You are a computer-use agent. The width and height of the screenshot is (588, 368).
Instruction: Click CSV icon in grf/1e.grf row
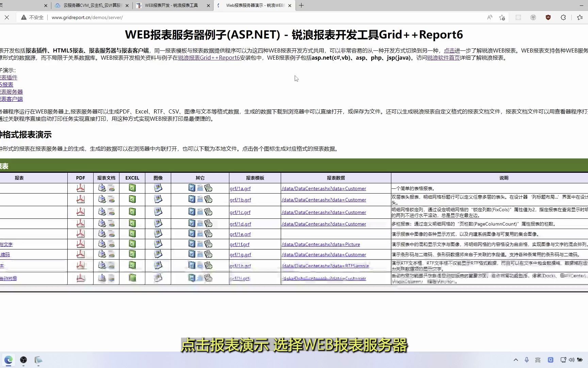[x=200, y=234]
